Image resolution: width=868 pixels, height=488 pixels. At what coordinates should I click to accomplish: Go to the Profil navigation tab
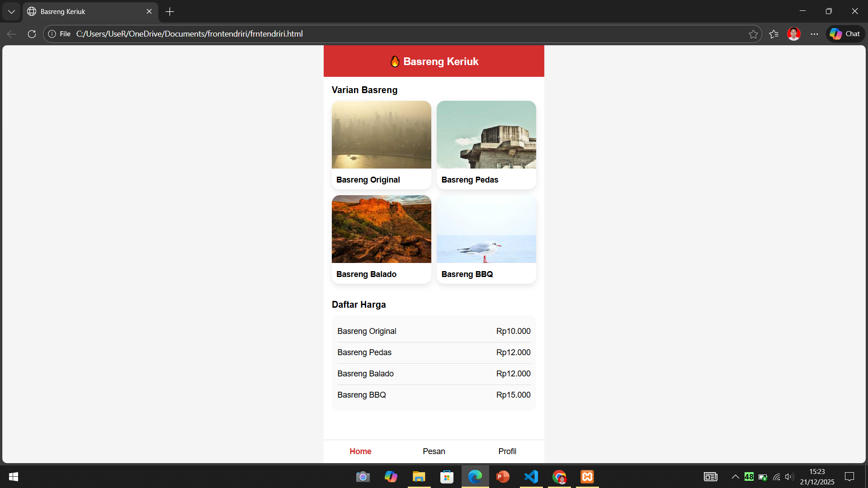[507, 451]
